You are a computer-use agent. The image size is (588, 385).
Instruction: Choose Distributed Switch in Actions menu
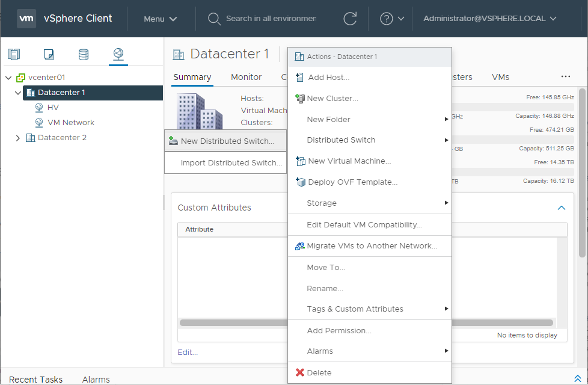[369, 140]
